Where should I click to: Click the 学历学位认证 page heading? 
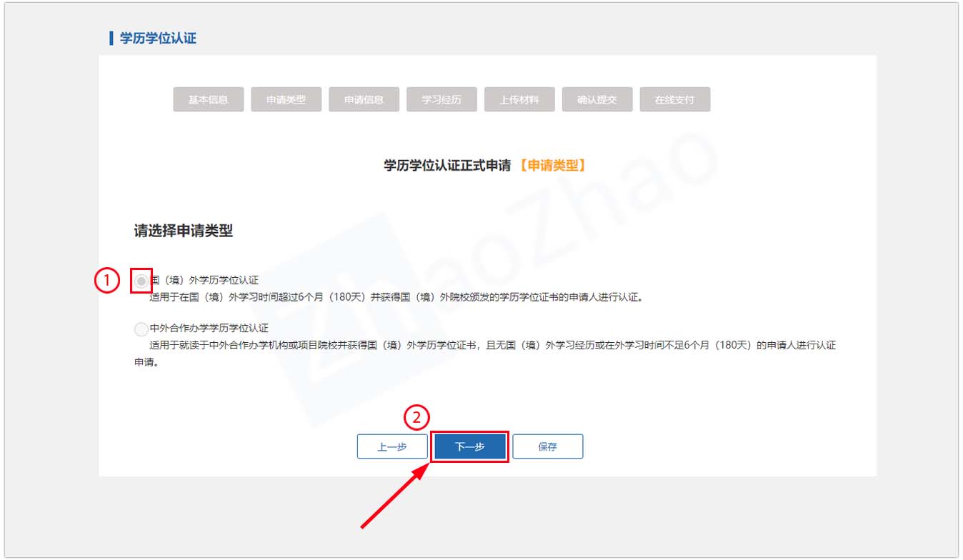click(158, 39)
